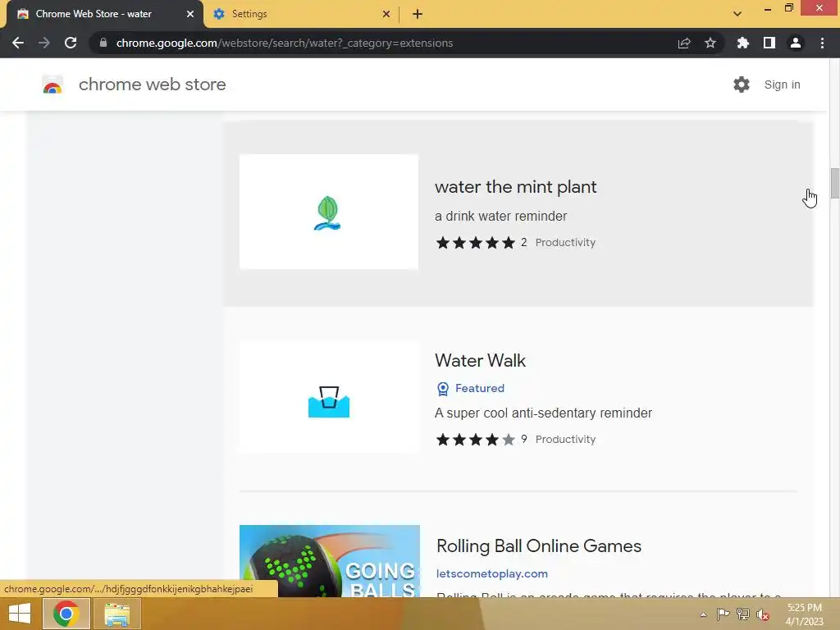Switch to the Settings tab
Screen dimensions: 840x630
tap(302, 14)
